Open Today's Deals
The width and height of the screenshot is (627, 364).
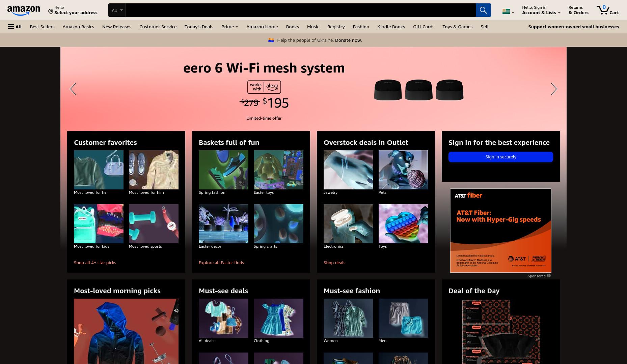[199, 27]
